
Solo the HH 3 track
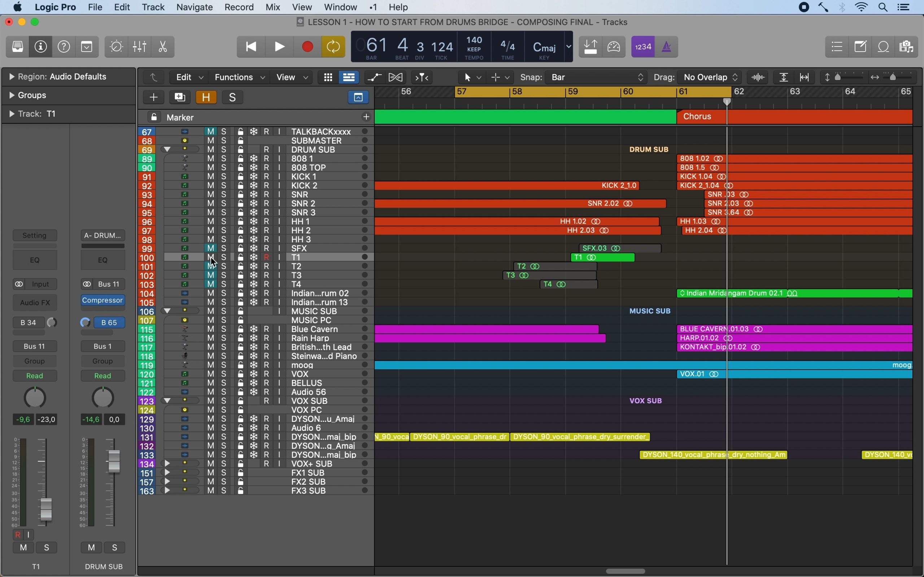coord(225,240)
